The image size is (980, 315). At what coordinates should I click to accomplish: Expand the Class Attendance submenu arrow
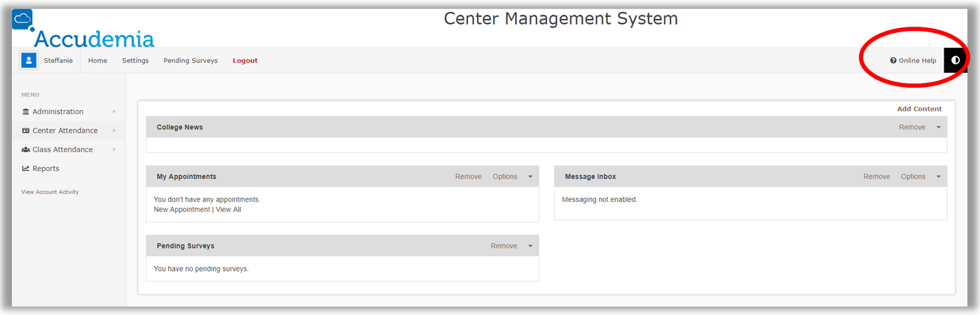pos(114,149)
